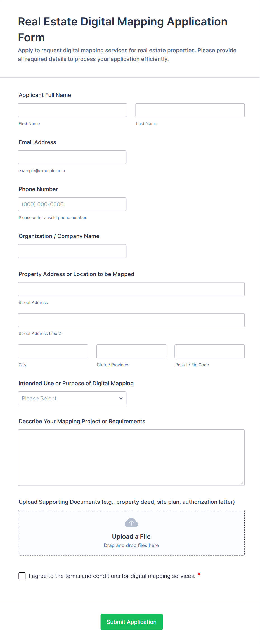260x644 pixels.
Task: Click the Drag and drop files here text
Action: 131,545
